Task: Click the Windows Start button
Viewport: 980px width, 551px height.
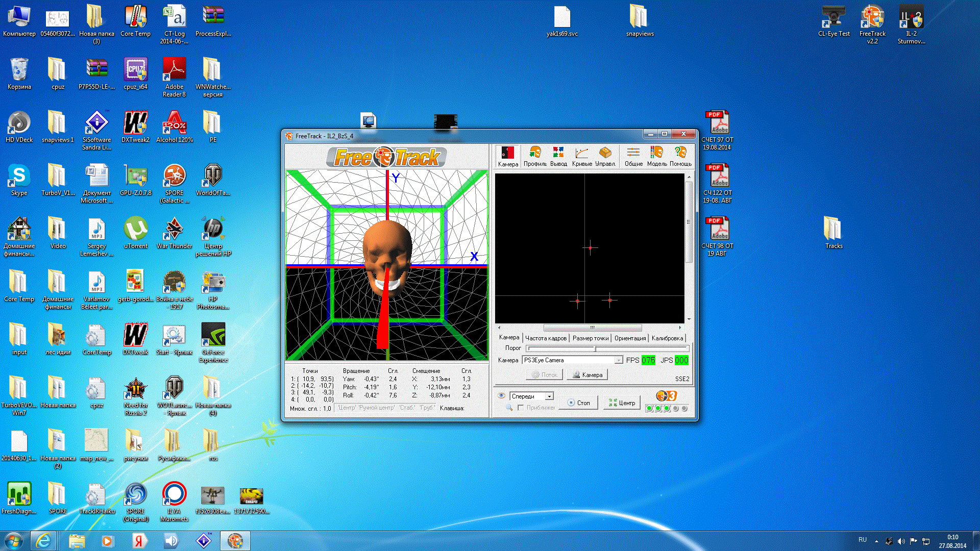Action: coord(14,541)
